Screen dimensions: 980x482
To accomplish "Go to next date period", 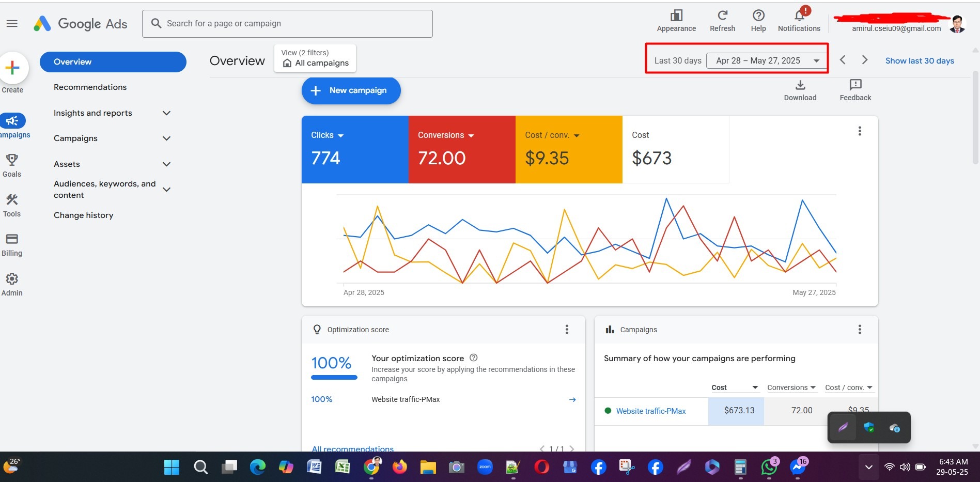I will (x=865, y=60).
